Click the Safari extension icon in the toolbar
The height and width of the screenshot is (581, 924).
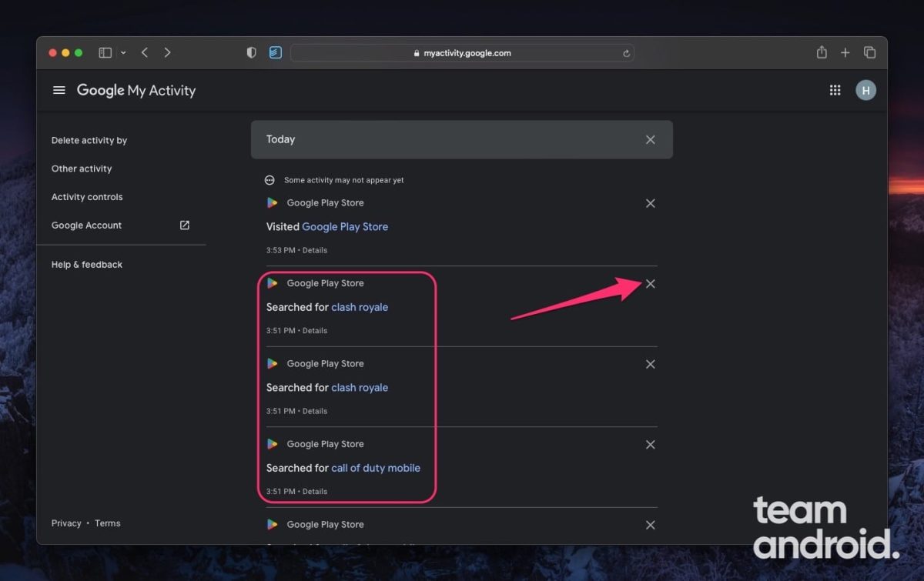276,52
